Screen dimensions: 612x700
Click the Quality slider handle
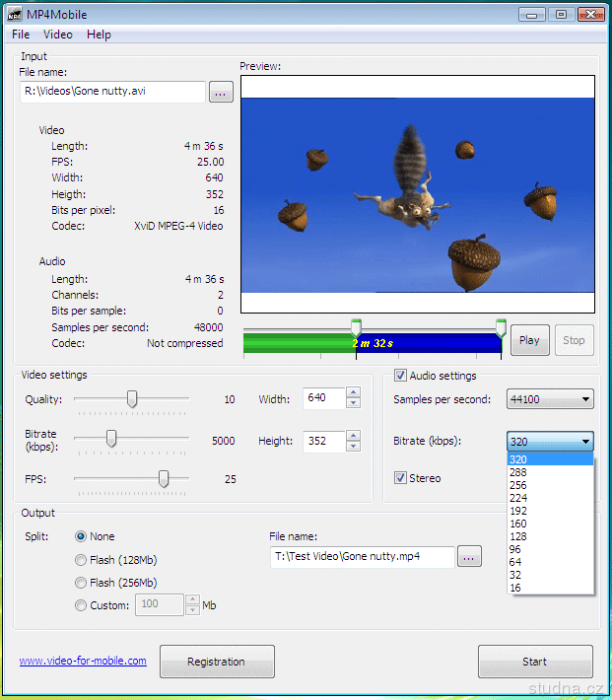132,398
